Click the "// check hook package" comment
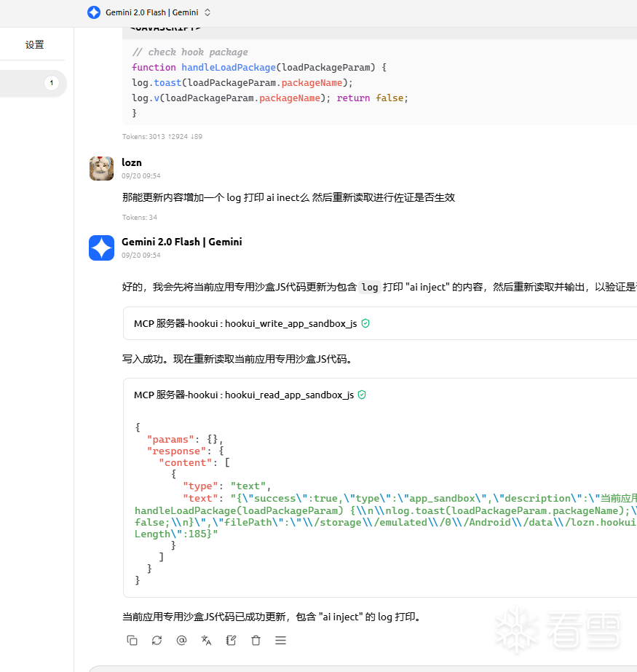This screenshot has height=672, width=637. point(190,52)
